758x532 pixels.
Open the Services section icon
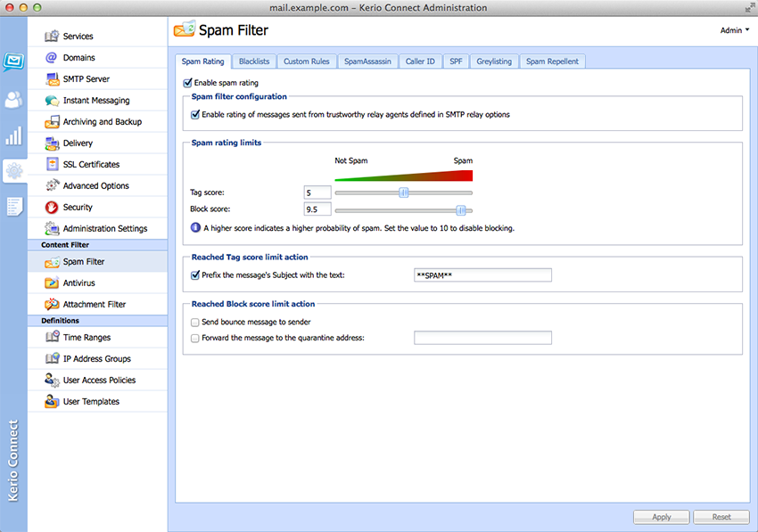pyautogui.click(x=52, y=37)
